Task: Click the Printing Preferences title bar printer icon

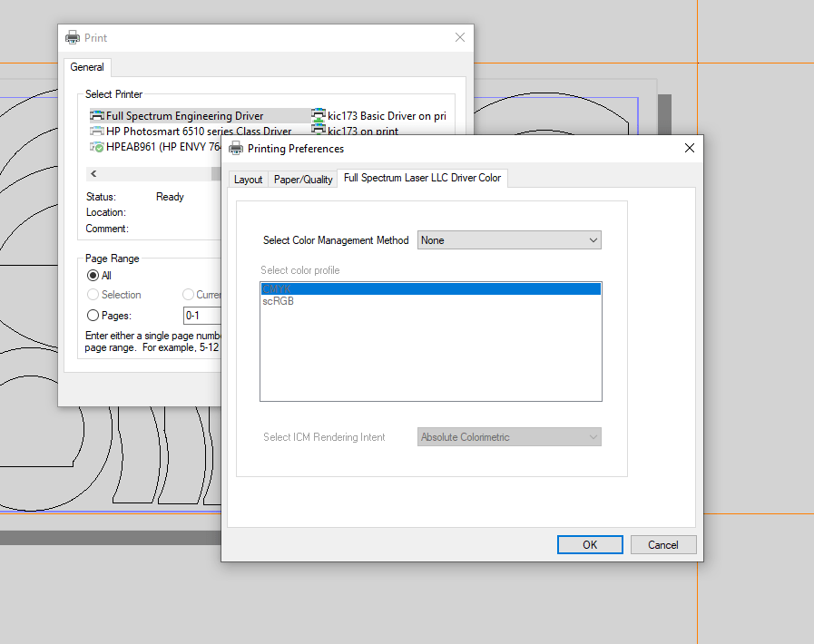Action: [236, 148]
